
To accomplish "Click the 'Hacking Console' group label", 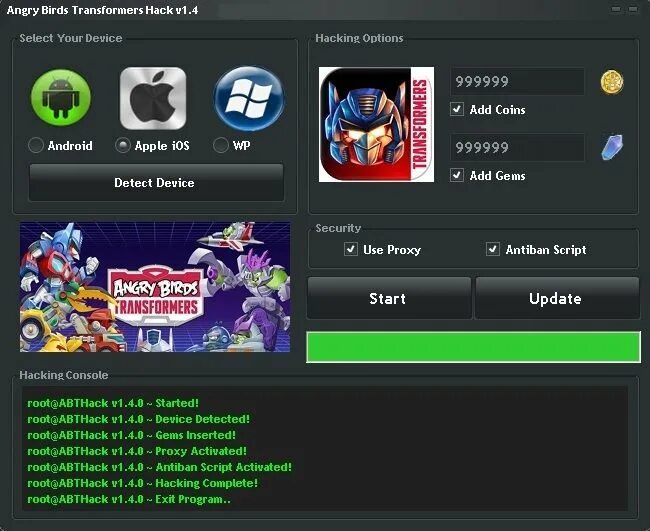I will (x=64, y=375).
